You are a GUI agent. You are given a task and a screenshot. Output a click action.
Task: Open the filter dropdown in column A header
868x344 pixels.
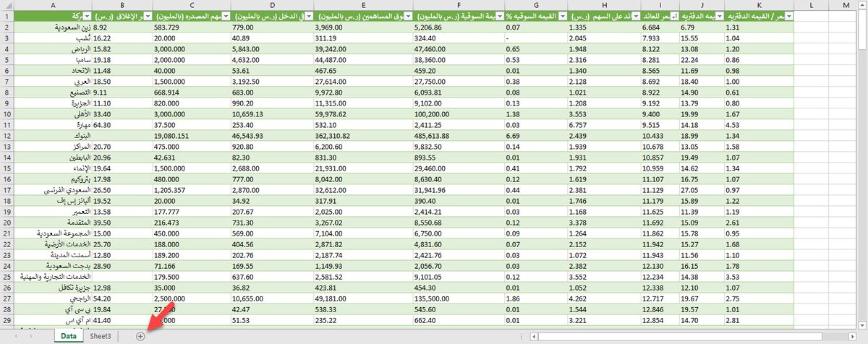coord(88,16)
